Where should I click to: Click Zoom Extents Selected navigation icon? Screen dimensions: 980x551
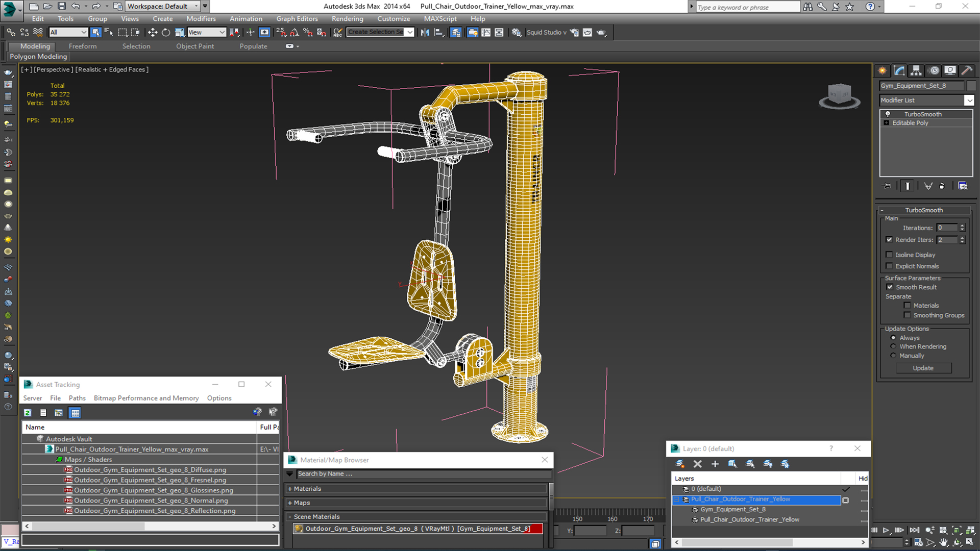(957, 530)
